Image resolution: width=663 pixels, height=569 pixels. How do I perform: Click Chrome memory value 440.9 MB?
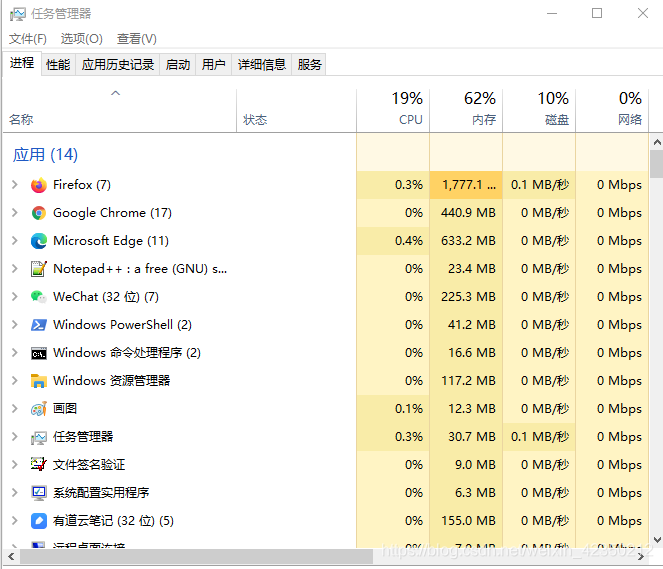click(468, 213)
